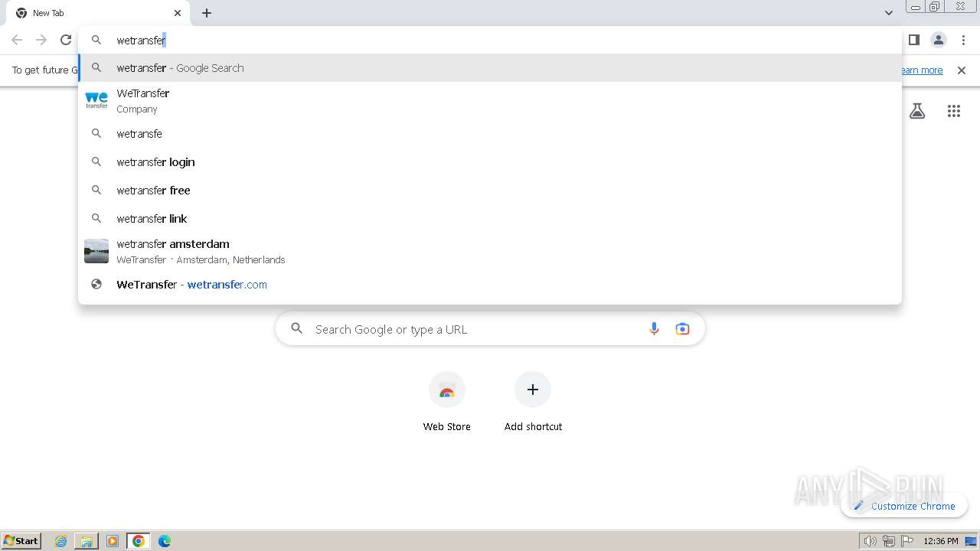Open the network tray icon
Screen dimensions: 980x551
point(889,541)
